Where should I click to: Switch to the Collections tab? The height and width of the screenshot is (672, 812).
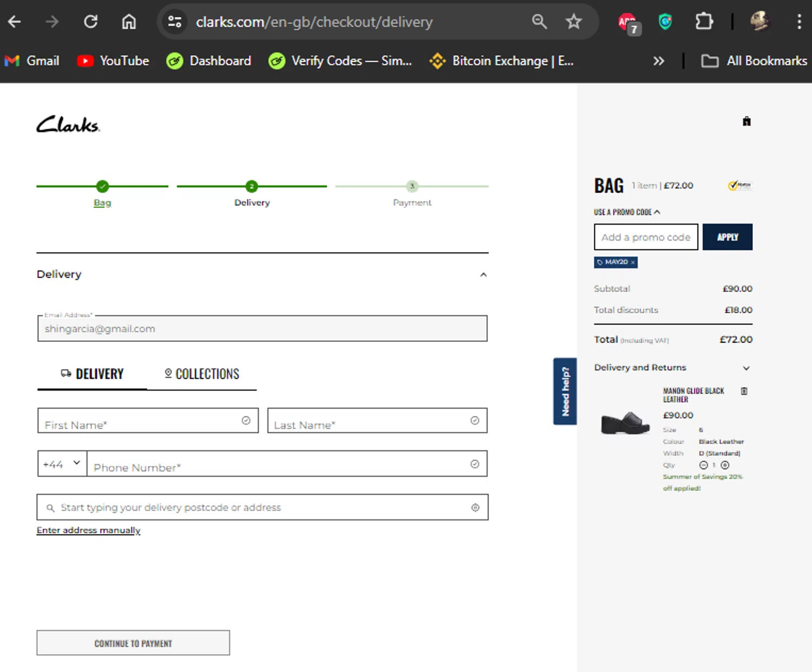coord(202,374)
